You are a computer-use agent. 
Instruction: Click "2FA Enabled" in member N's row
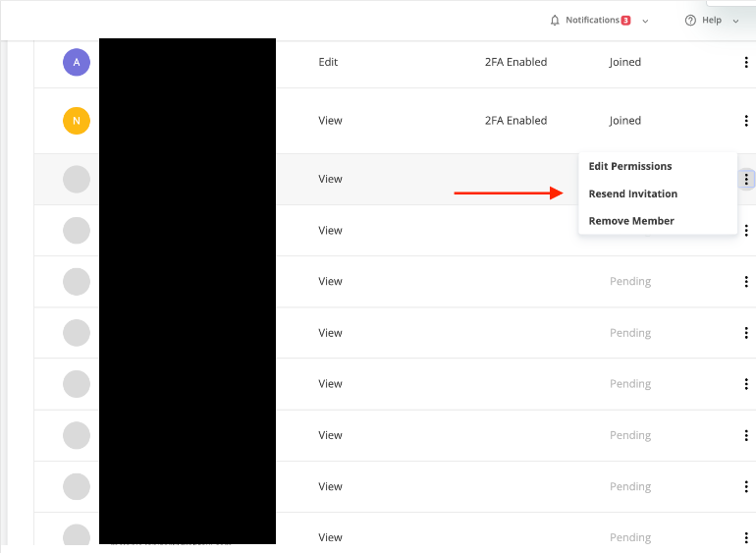pos(515,121)
